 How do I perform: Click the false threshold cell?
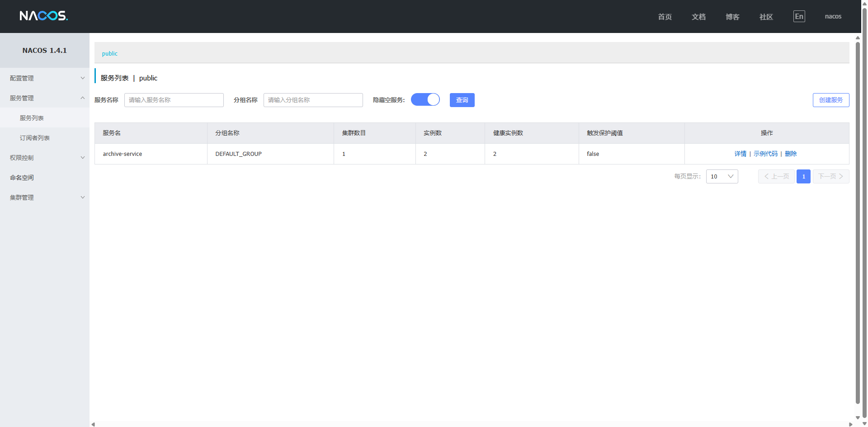pyautogui.click(x=632, y=154)
